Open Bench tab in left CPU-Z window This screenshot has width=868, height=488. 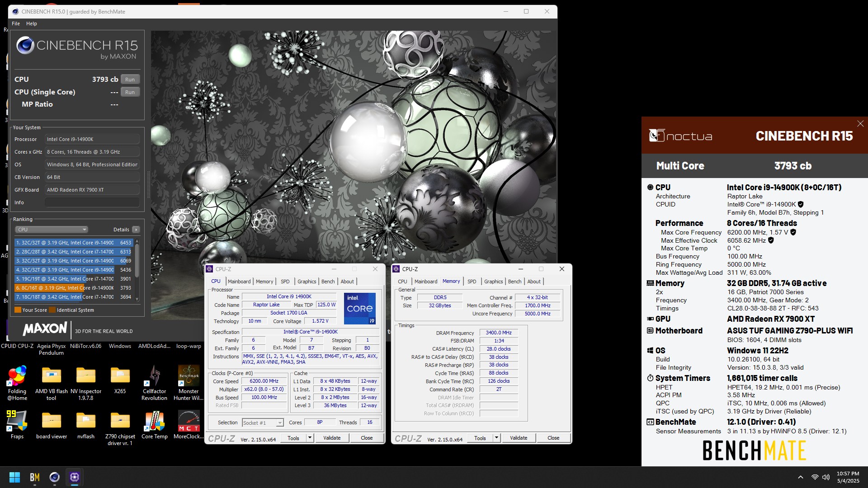point(328,282)
